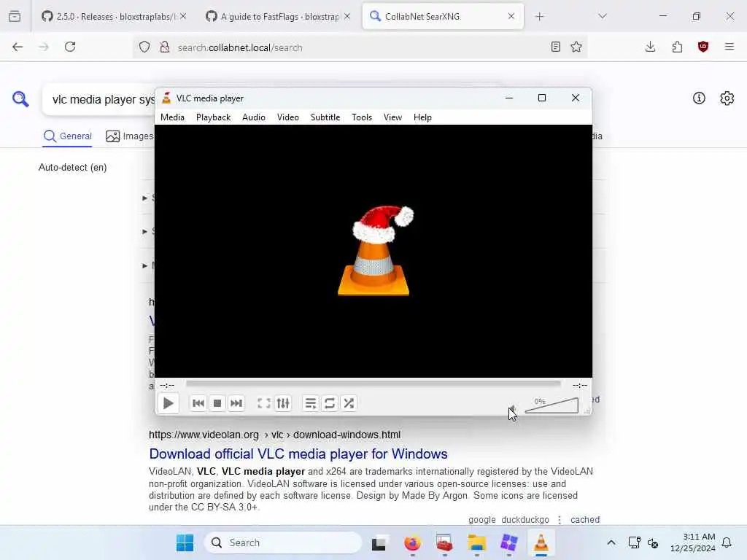Bookmark this page with the star

coord(576,47)
